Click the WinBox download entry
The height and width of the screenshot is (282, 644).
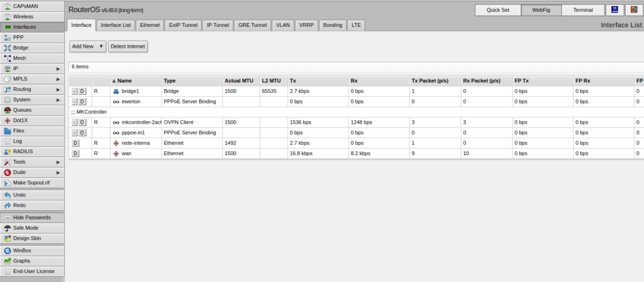click(x=32, y=251)
